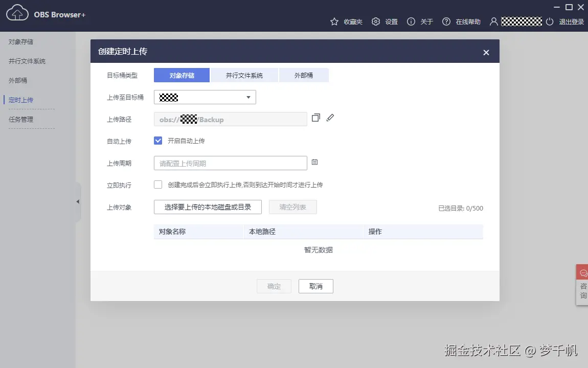This screenshot has height=368, width=588.
Task: Click the 关于 label in header
Action: 427,22
